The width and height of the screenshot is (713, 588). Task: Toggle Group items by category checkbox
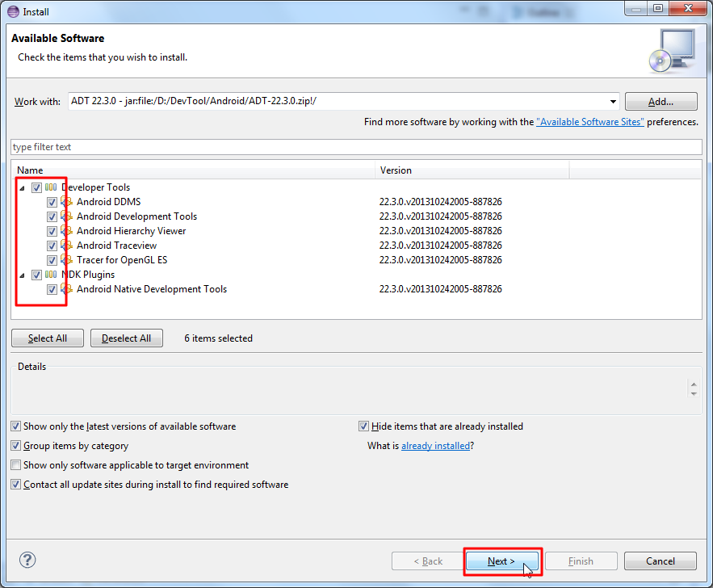[16, 445]
